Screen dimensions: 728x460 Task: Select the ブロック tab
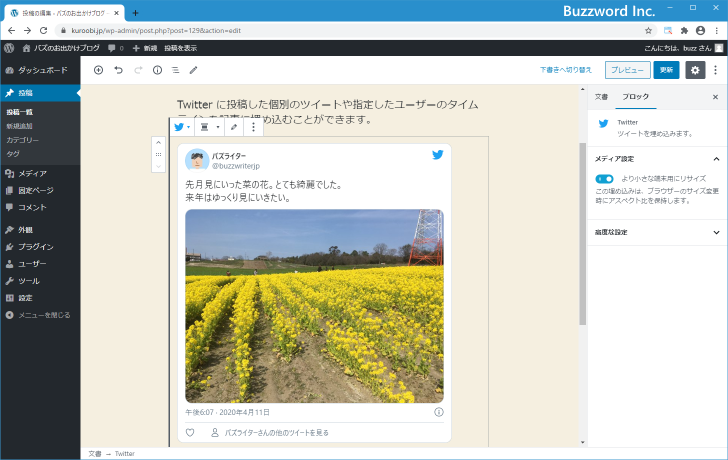coord(636,97)
